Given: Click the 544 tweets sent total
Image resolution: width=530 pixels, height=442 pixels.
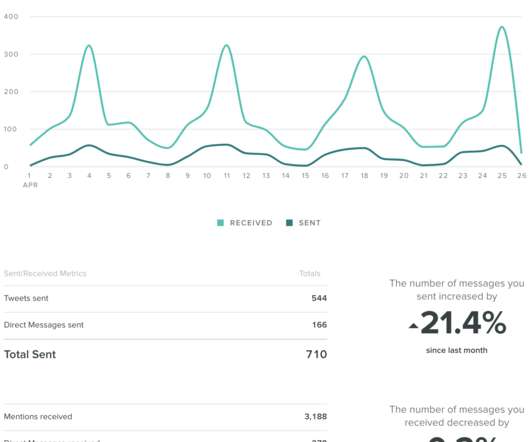Looking at the screenshot, I should click(x=319, y=298).
